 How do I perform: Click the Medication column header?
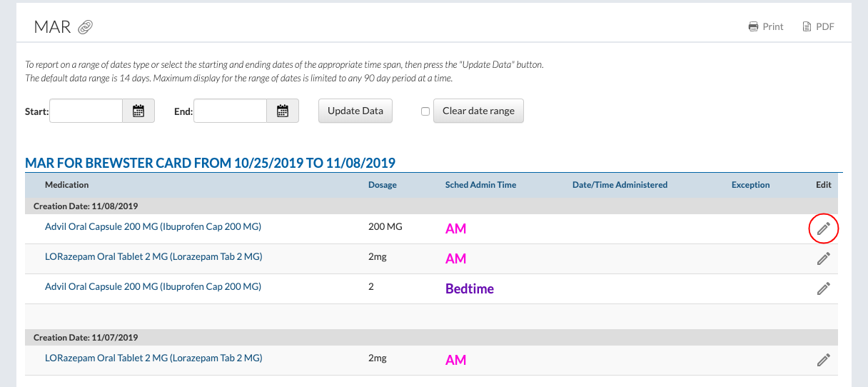coord(67,185)
